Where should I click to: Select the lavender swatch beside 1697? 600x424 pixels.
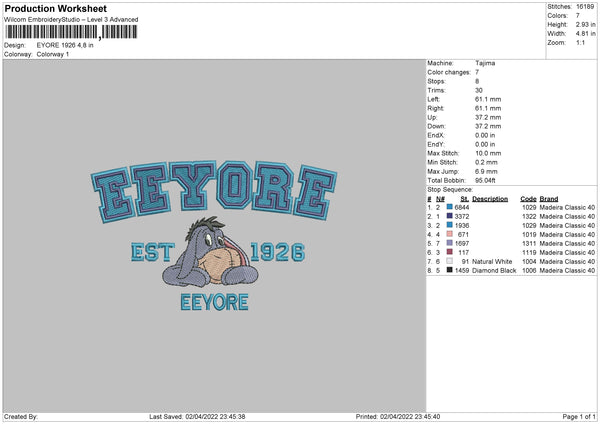(450, 243)
